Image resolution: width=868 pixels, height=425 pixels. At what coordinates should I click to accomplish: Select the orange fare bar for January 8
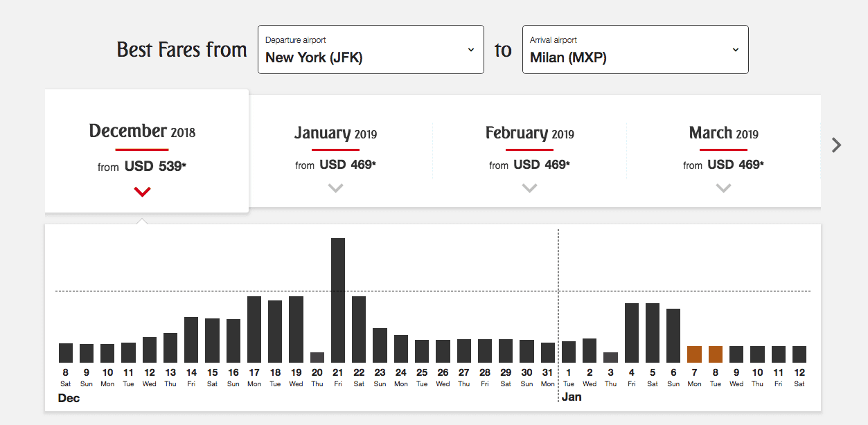(716, 354)
